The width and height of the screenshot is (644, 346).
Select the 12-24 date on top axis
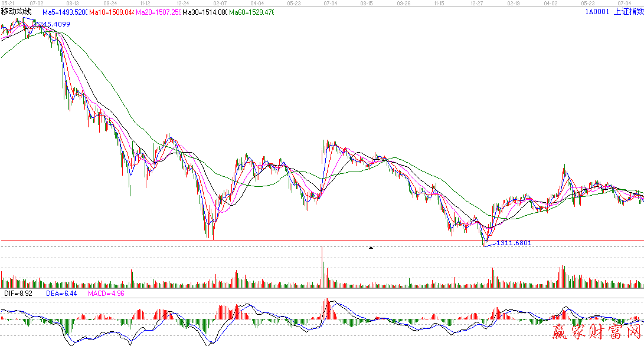pyautogui.click(x=182, y=4)
